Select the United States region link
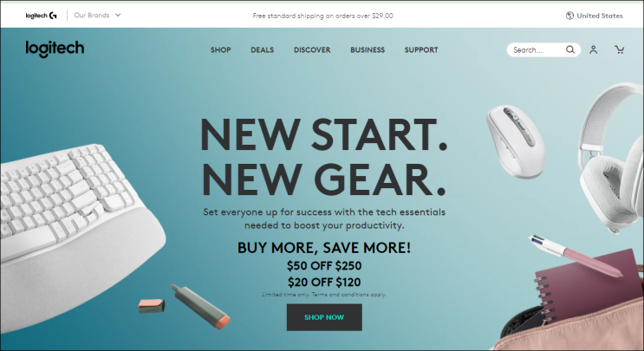The height and width of the screenshot is (351, 644). pos(600,16)
